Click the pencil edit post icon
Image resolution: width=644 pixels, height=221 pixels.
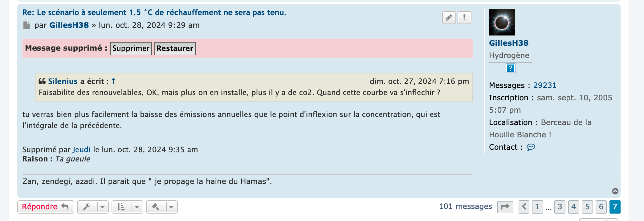(449, 18)
